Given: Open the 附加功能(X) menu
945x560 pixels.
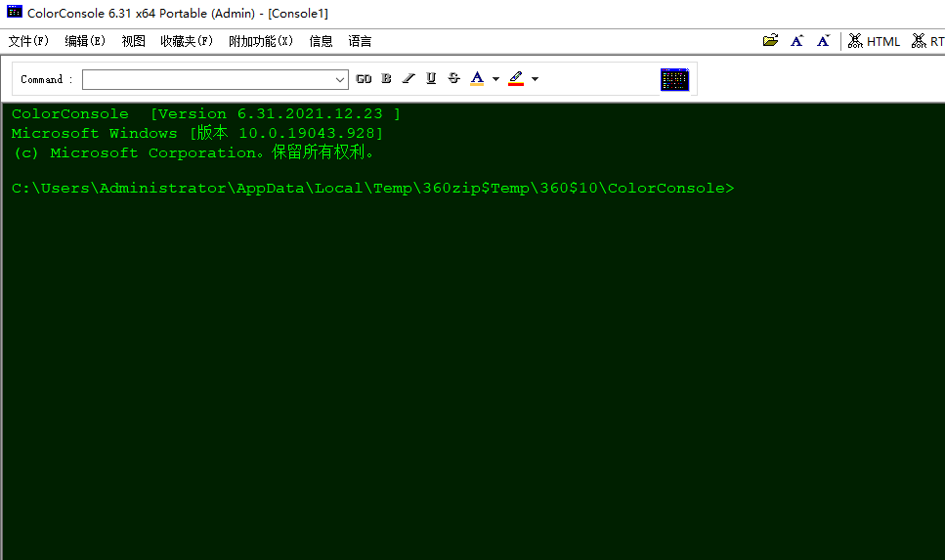Looking at the screenshot, I should (261, 41).
